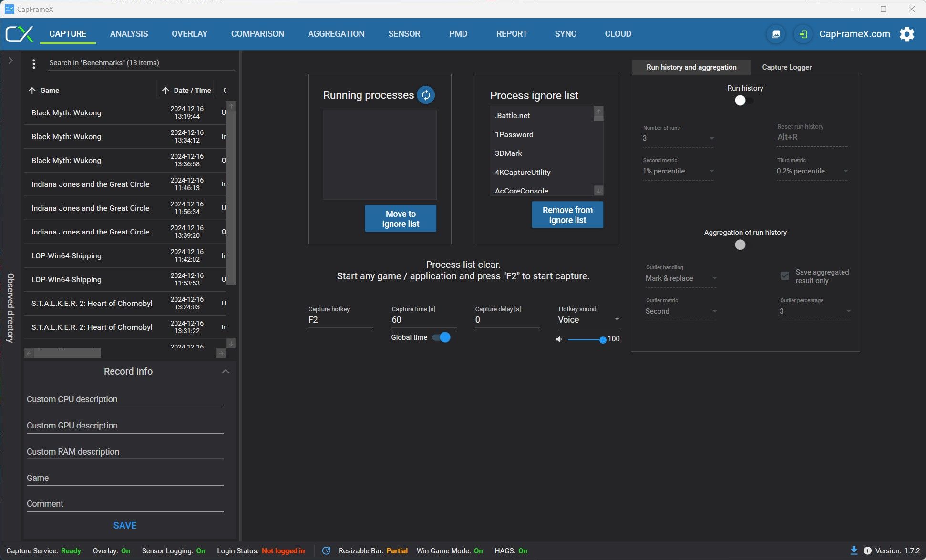926x560 pixels.
Task: Click the version info icon
Action: (868, 550)
